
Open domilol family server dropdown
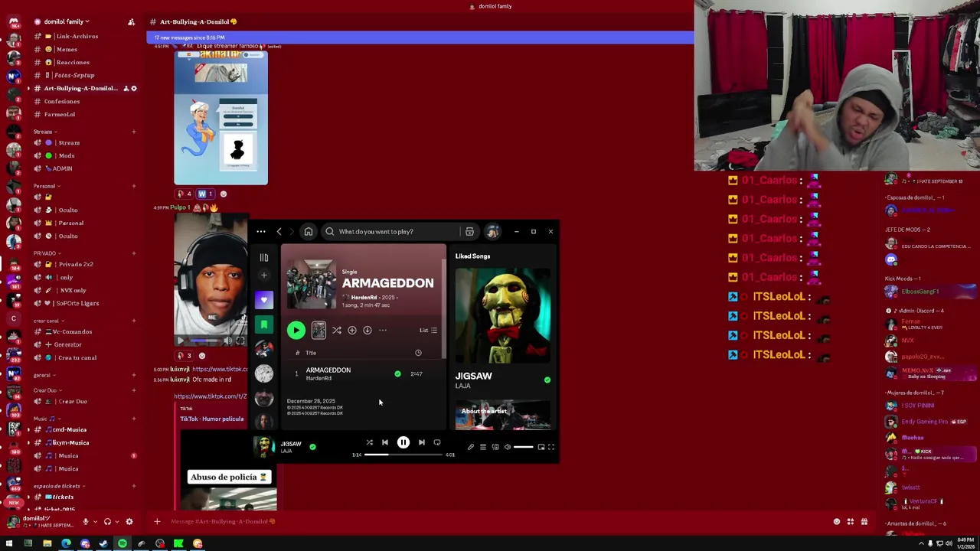pos(66,21)
